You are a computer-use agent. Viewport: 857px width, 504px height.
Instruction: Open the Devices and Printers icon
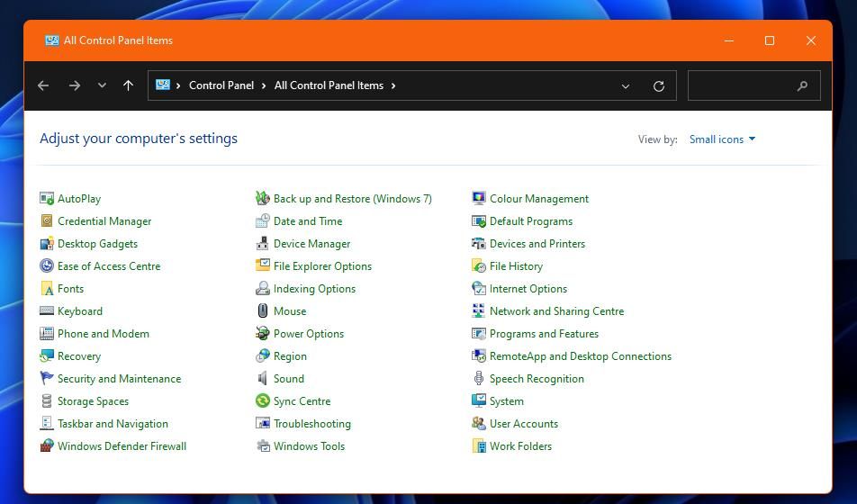tap(479, 243)
